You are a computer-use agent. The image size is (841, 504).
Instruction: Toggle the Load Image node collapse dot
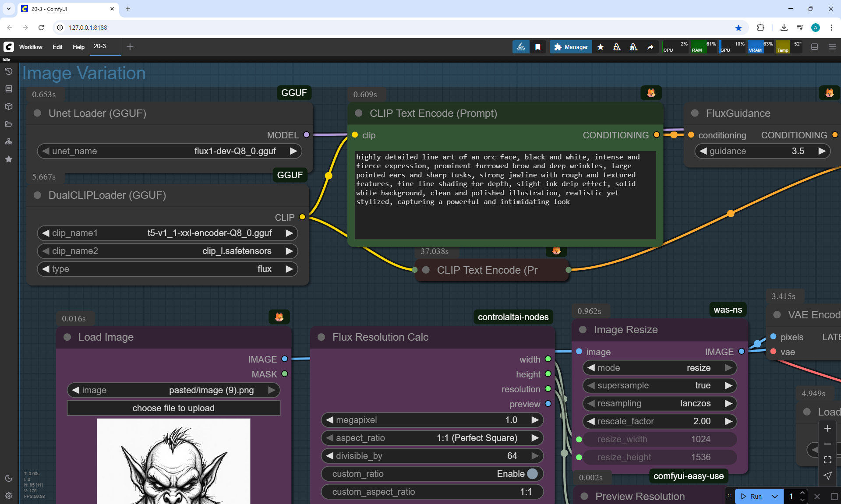[x=67, y=337]
